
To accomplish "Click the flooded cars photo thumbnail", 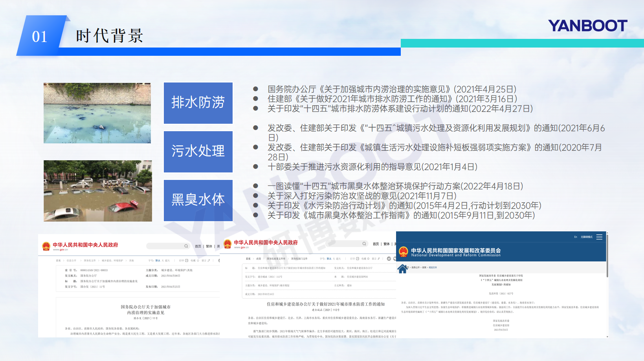I will (97, 191).
